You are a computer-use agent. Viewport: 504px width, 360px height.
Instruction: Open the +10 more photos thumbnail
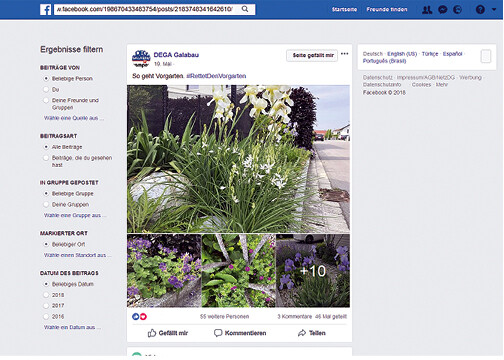(313, 270)
